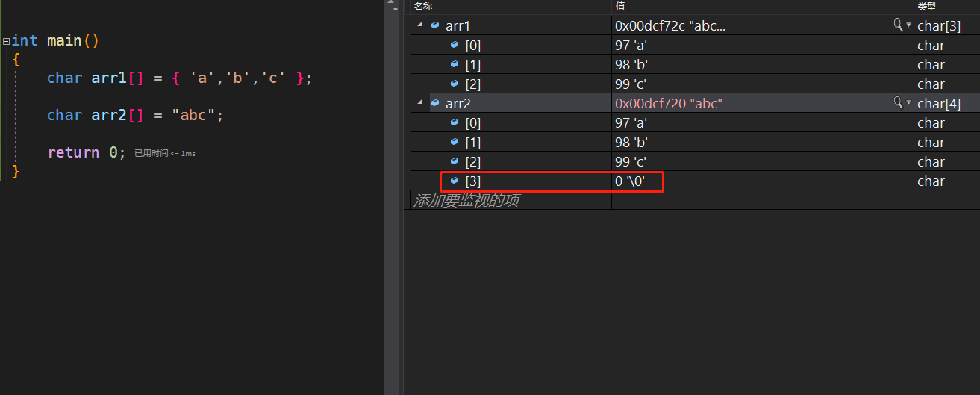Click the variable cube icon beside arr2
980x395 pixels.
tap(435, 103)
